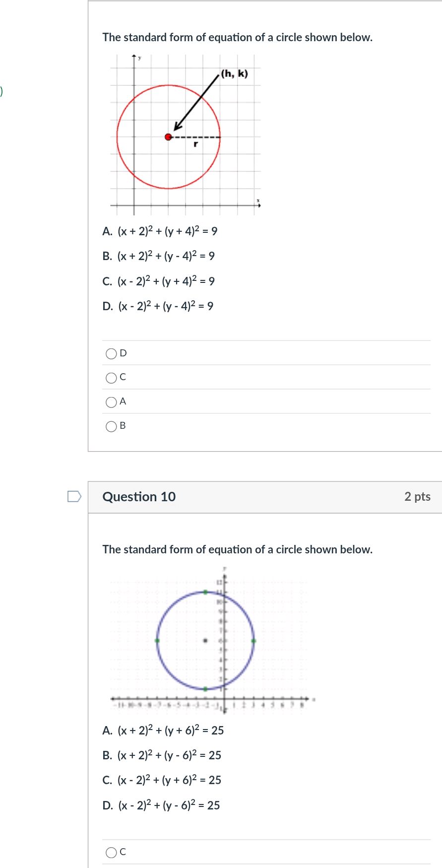Click the Question 10 header
442x868 pixels.
[139, 496]
